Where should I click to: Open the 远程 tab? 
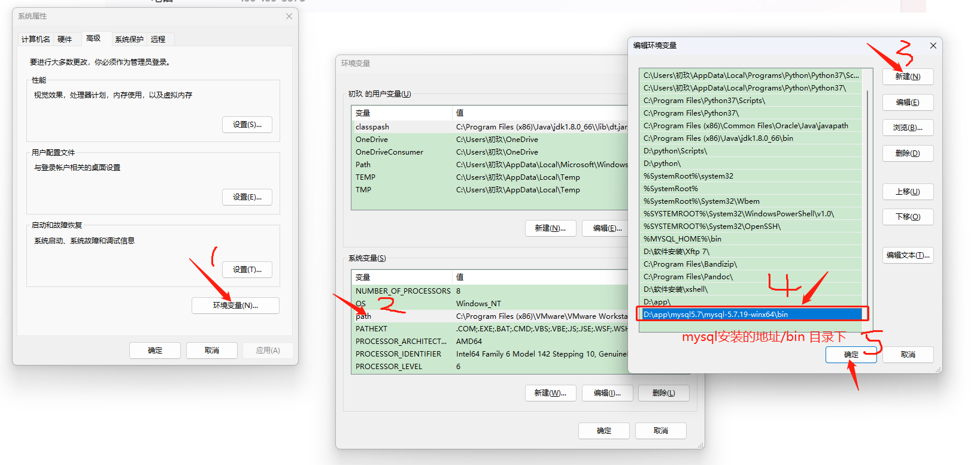(x=158, y=40)
